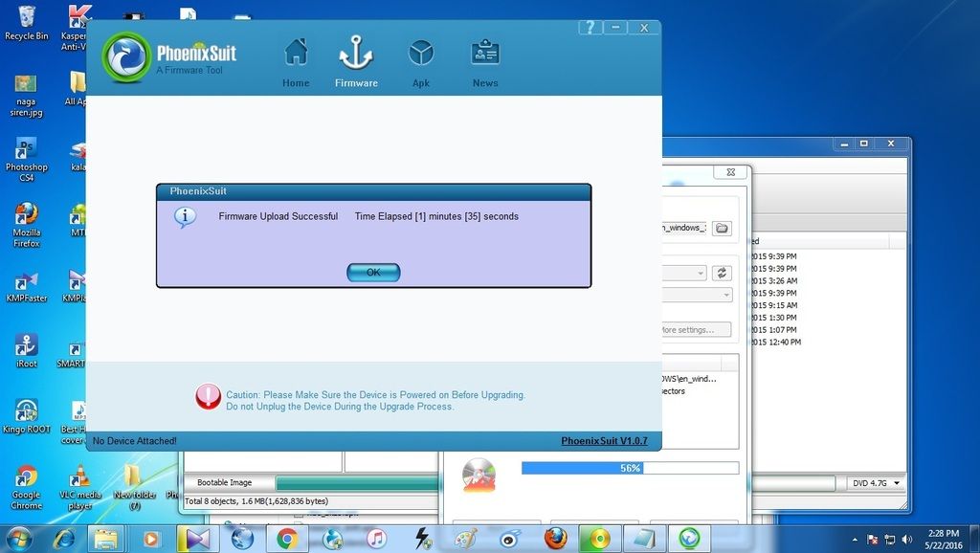Select the Firmware anchor icon
This screenshot has width=980, height=553.
(356, 59)
